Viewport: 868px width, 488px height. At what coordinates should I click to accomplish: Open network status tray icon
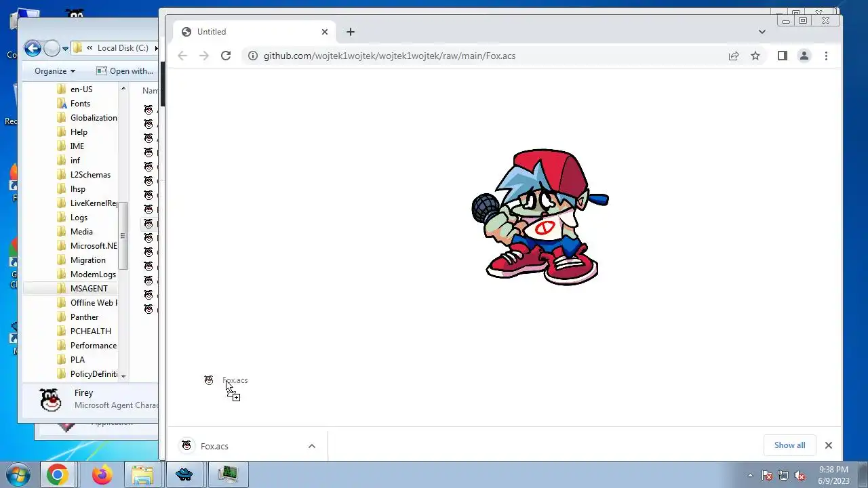click(x=783, y=475)
